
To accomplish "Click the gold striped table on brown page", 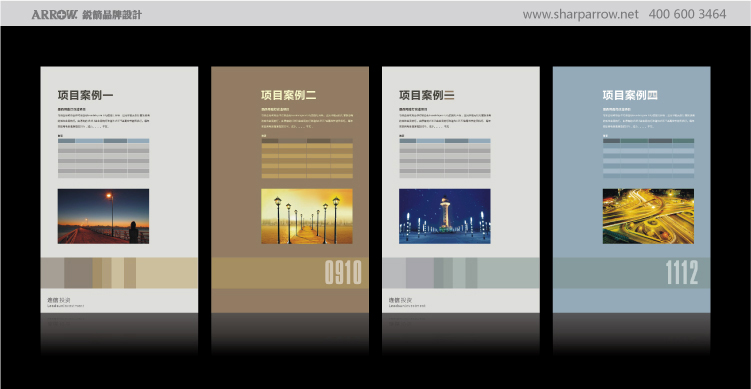I will pos(307,158).
